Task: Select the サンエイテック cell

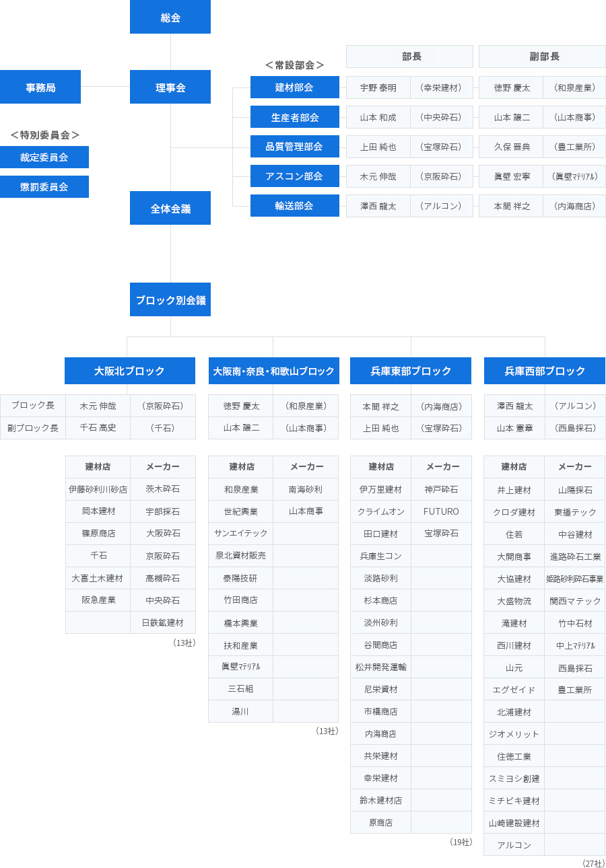Action: pos(241,534)
